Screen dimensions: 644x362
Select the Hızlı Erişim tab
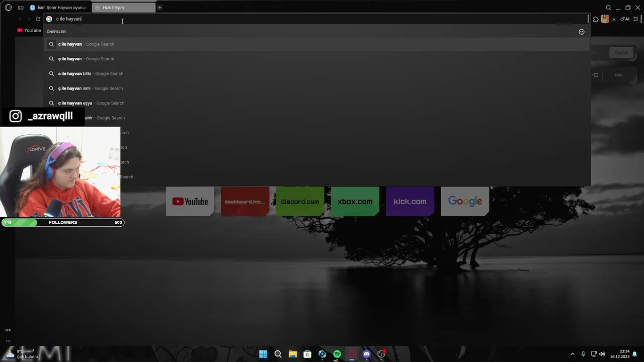coord(123,8)
